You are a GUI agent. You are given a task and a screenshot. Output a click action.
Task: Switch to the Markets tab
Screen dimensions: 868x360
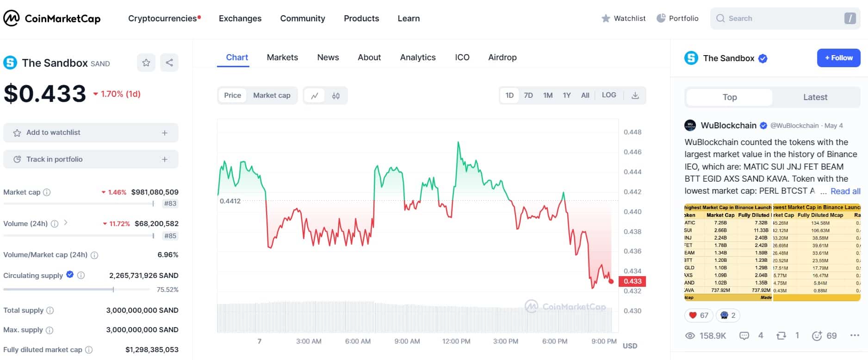point(282,57)
